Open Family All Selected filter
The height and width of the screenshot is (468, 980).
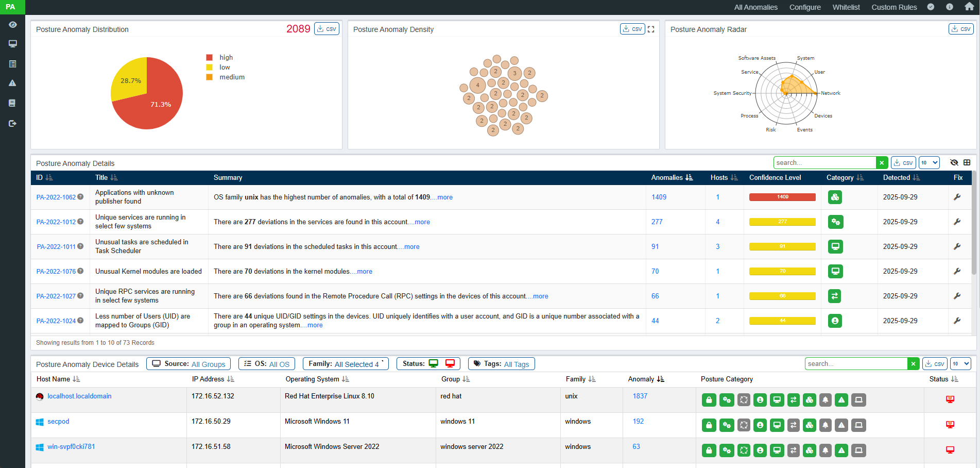[346, 364]
